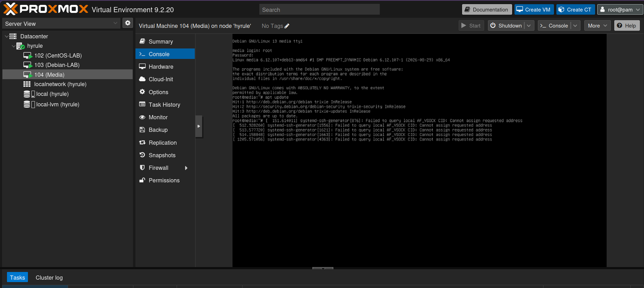Click the VM icon for 102 (CentOS-LAB)
Image resolution: width=644 pixels, height=288 pixels.
tap(27, 56)
